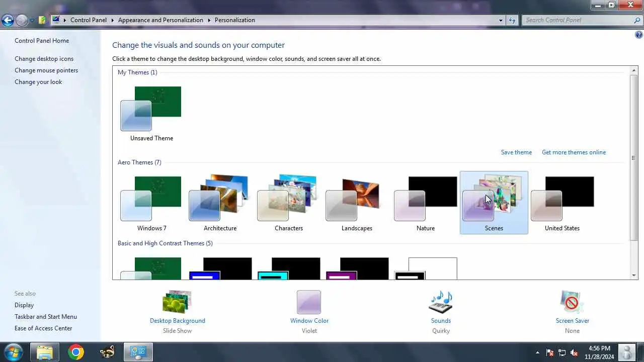The height and width of the screenshot is (362, 644).
Task: Open Control Panel Home link
Action: tap(42, 41)
